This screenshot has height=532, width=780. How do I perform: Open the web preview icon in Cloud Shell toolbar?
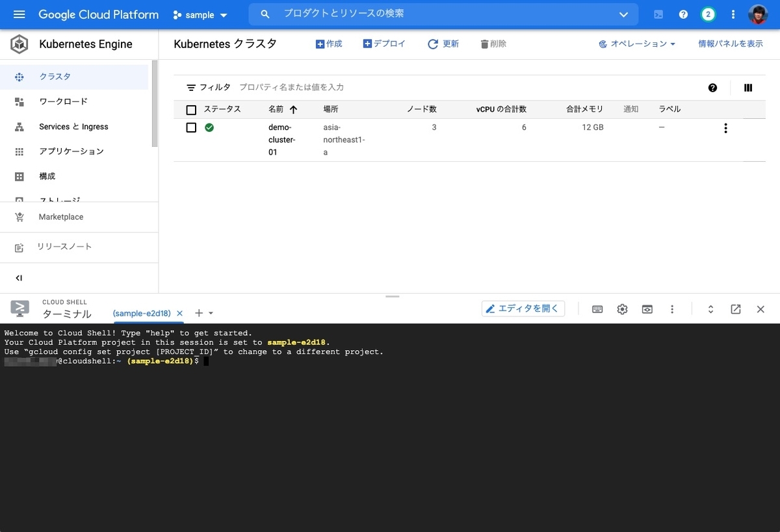647,309
